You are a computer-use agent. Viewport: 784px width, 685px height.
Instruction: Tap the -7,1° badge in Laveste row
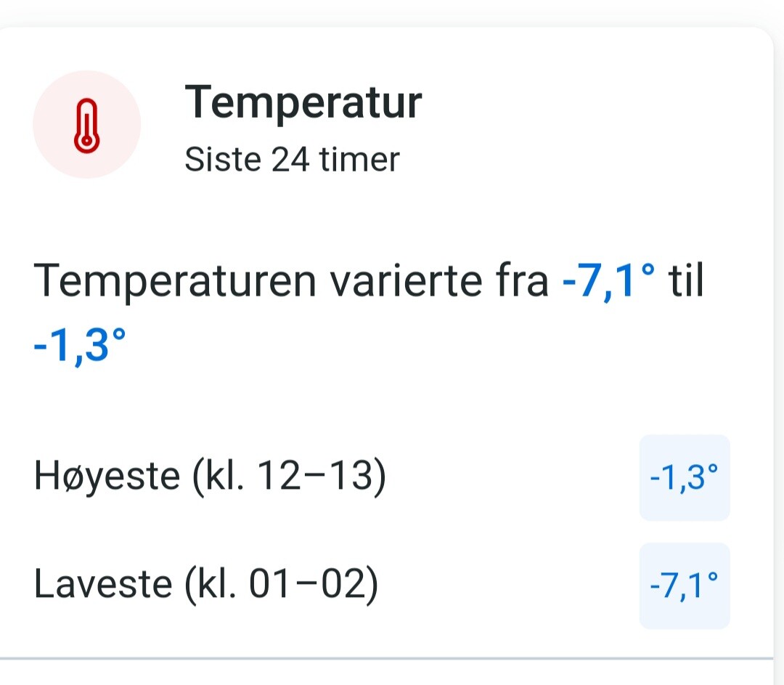click(x=685, y=586)
